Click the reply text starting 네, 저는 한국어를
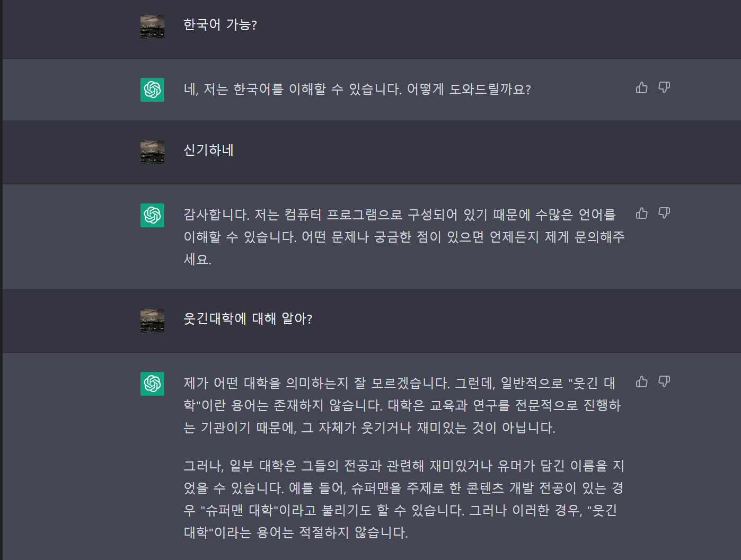Image resolution: width=741 pixels, height=560 pixels. (x=357, y=90)
